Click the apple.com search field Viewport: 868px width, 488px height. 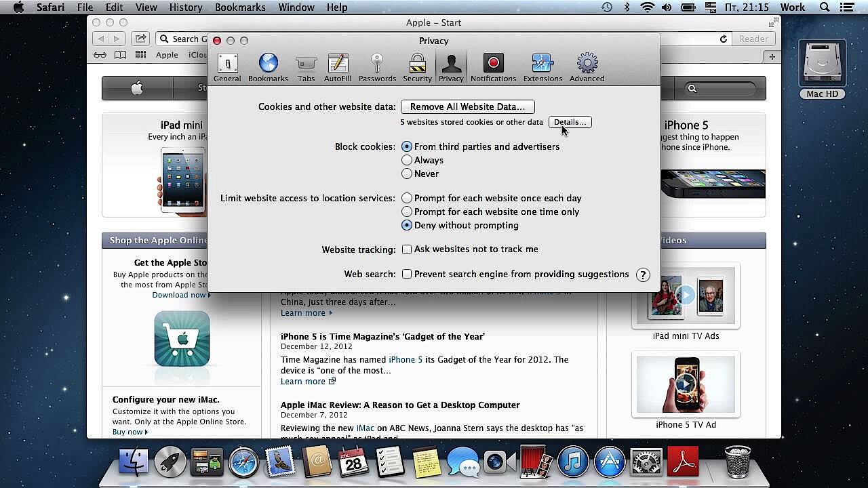(x=719, y=89)
